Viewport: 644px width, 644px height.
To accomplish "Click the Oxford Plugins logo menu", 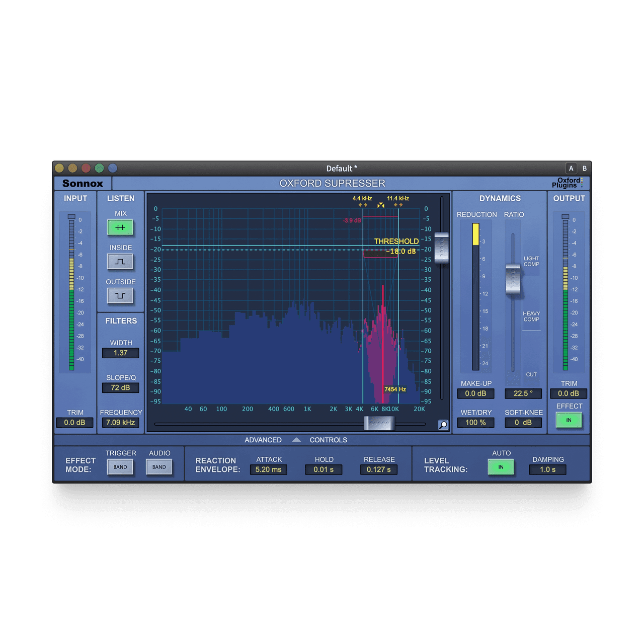I will click(x=569, y=183).
